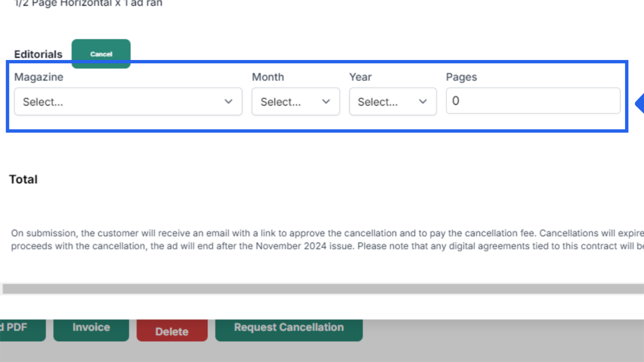Viewport: 644px width, 362px height.
Task: Click the Year field label
Action: pyautogui.click(x=361, y=77)
